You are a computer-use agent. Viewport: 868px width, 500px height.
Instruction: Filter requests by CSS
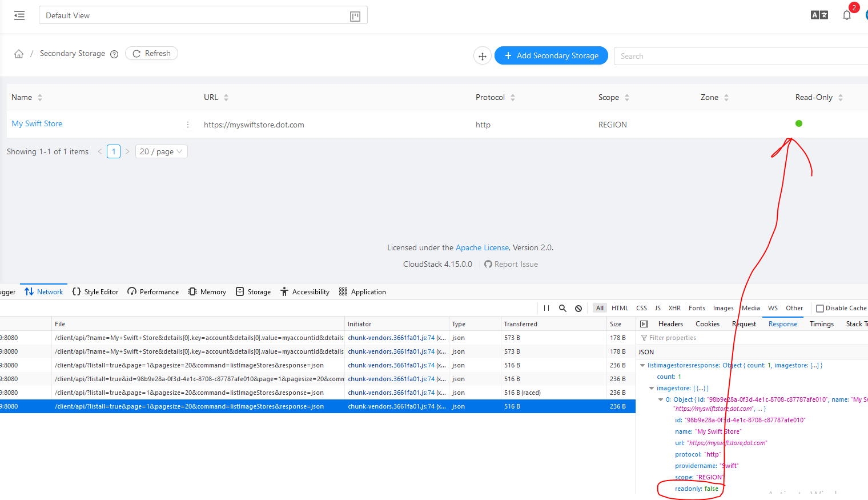[642, 308]
